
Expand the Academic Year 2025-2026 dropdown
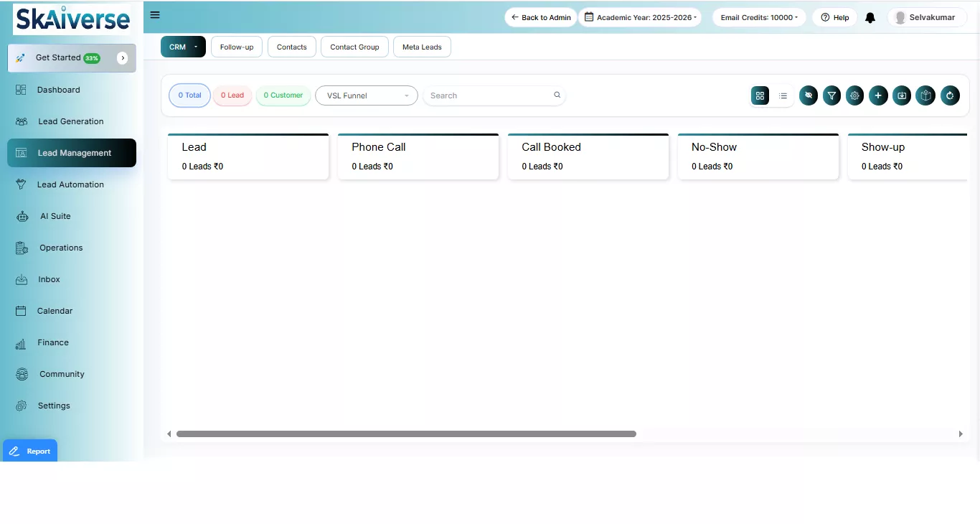640,18
